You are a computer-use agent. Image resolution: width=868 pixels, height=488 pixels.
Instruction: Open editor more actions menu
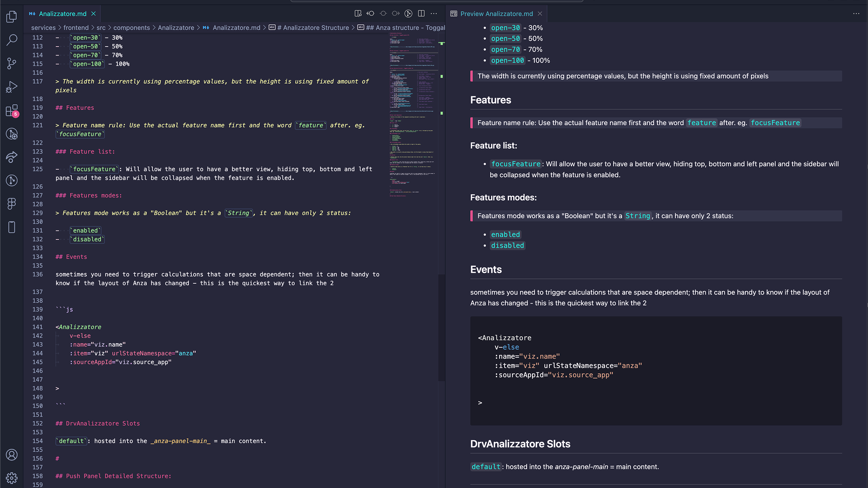pyautogui.click(x=434, y=14)
